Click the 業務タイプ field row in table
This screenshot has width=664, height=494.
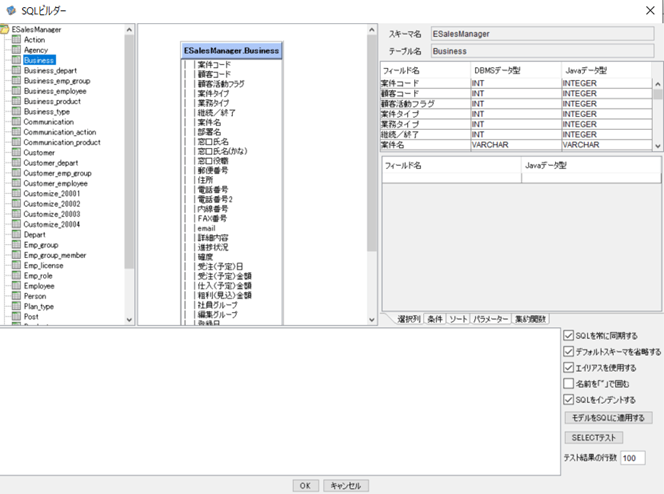tap(516, 124)
